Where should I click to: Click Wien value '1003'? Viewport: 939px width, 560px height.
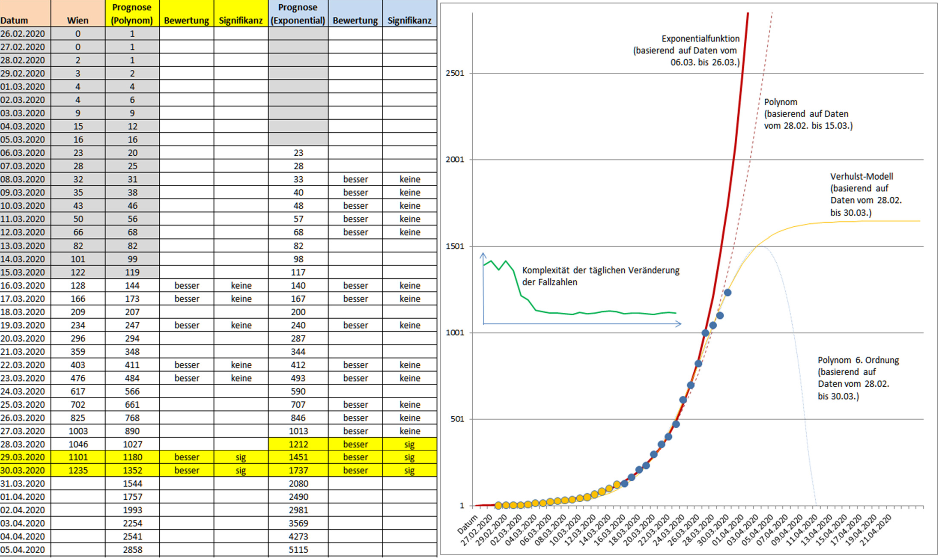tap(78, 431)
